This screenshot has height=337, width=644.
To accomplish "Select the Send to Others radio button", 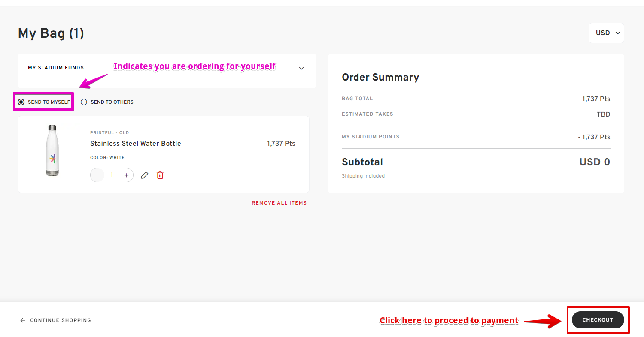I will (84, 102).
